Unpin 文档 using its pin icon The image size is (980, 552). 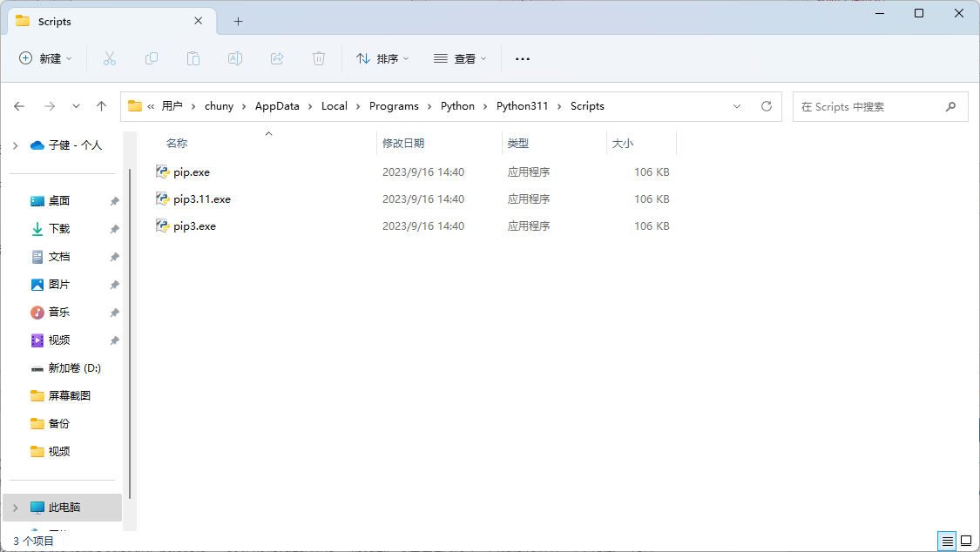pyautogui.click(x=114, y=257)
